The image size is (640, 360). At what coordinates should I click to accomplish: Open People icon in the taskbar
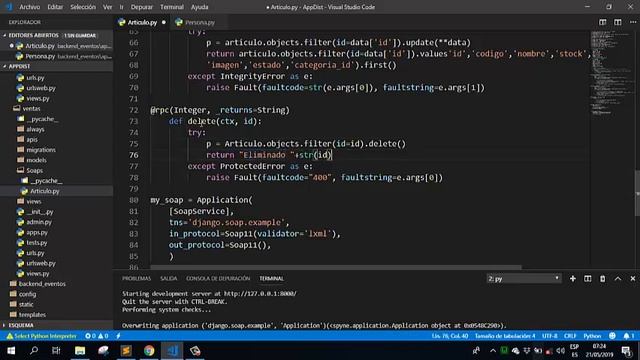(x=476, y=351)
